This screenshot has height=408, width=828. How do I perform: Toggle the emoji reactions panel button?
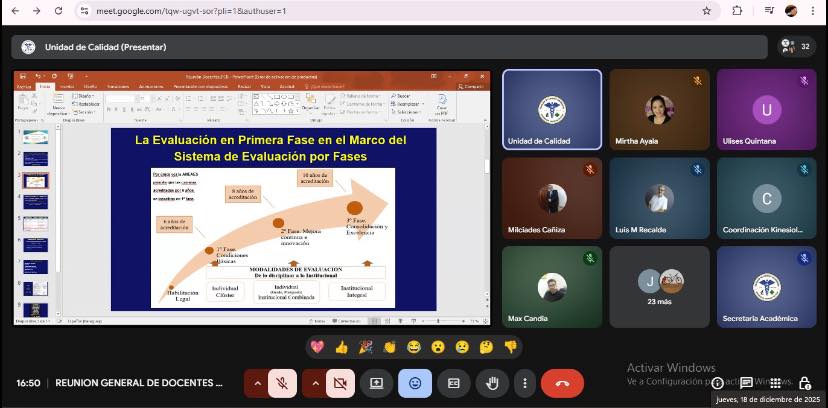[415, 383]
